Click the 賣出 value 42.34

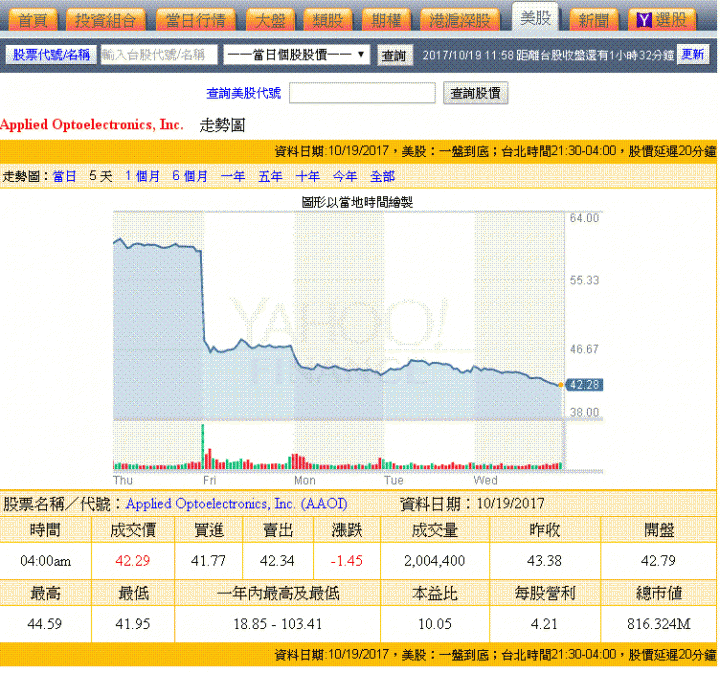coord(277,561)
